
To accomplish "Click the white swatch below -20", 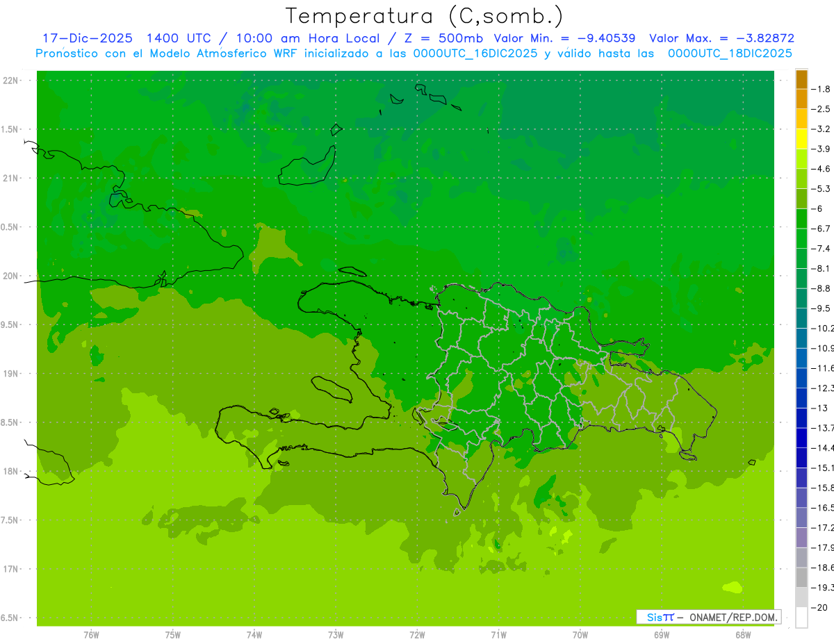I will pyautogui.click(x=801, y=617).
